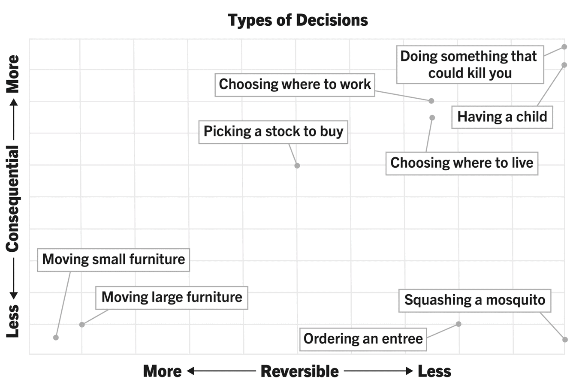Click the "Ordering an entree" label
The height and width of the screenshot is (392, 573).
[x=363, y=339]
